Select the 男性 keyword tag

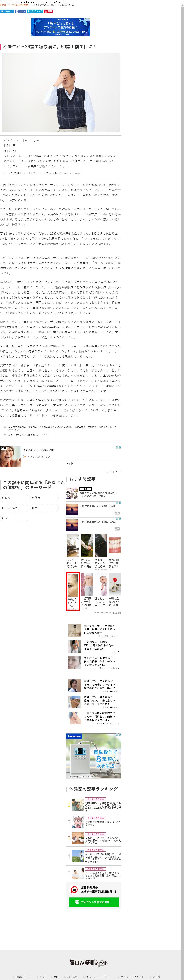pyautogui.click(x=45, y=508)
